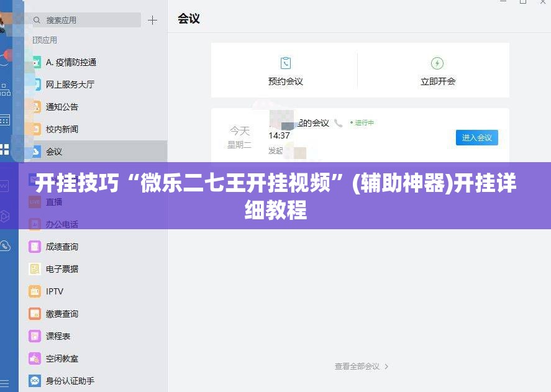Click the 课程表 app icon

point(34,336)
